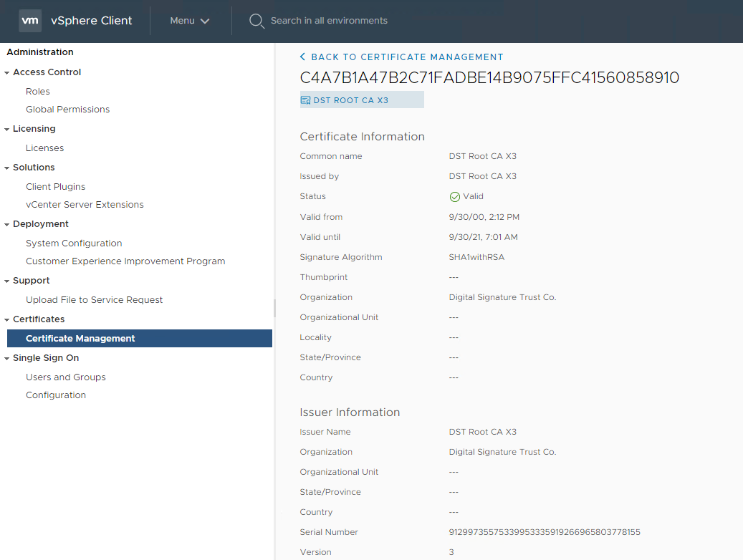The width and height of the screenshot is (743, 560).
Task: Open Single Sign On Configuration
Action: [x=56, y=395]
